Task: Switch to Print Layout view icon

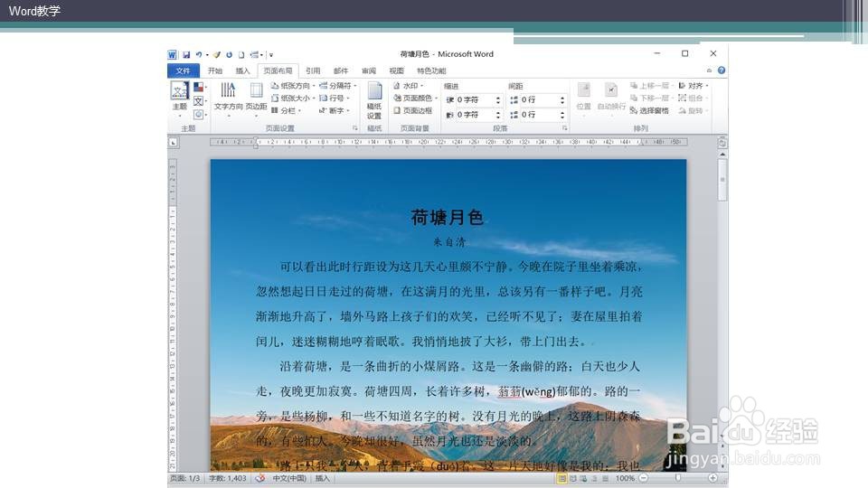Action: (x=561, y=479)
